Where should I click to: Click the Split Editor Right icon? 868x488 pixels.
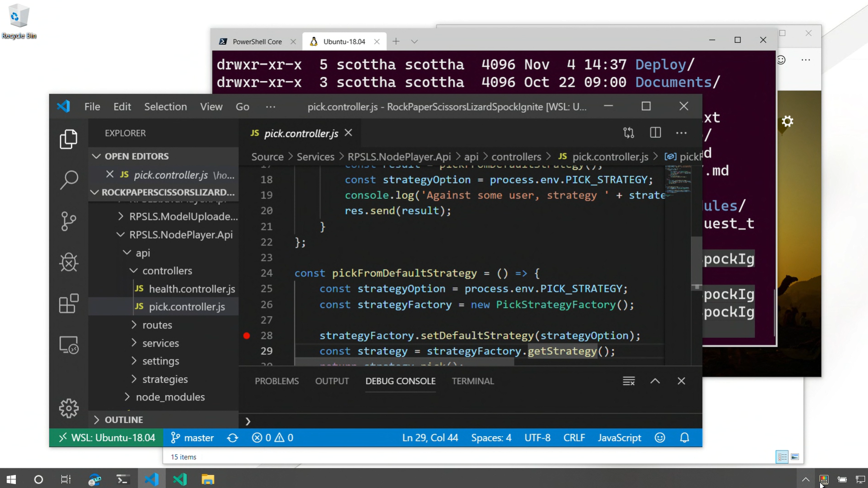coord(655,133)
